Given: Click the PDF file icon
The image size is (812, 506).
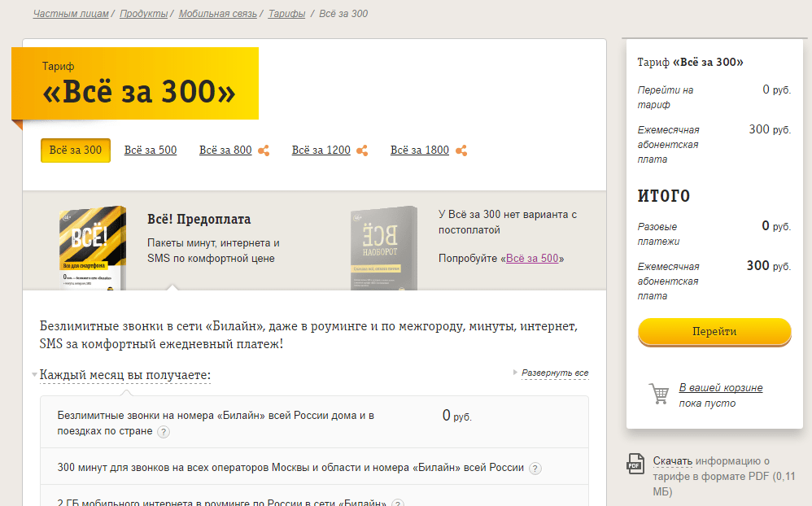Looking at the screenshot, I should point(635,464).
